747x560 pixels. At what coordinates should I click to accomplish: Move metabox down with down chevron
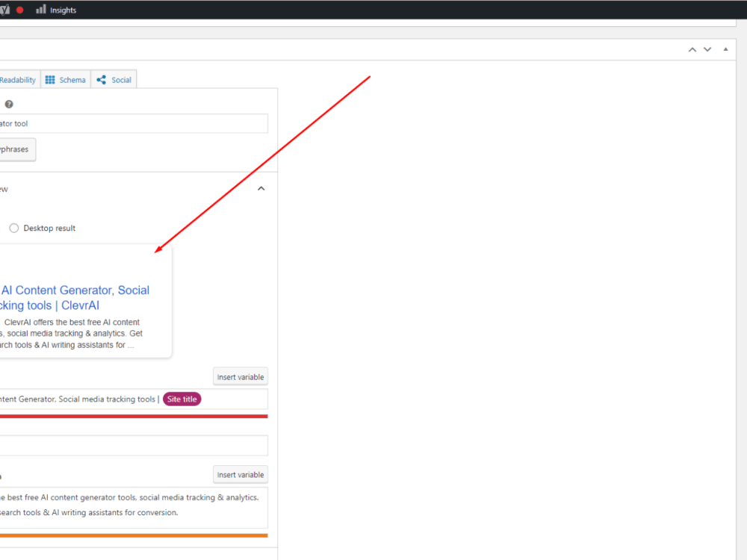point(707,49)
